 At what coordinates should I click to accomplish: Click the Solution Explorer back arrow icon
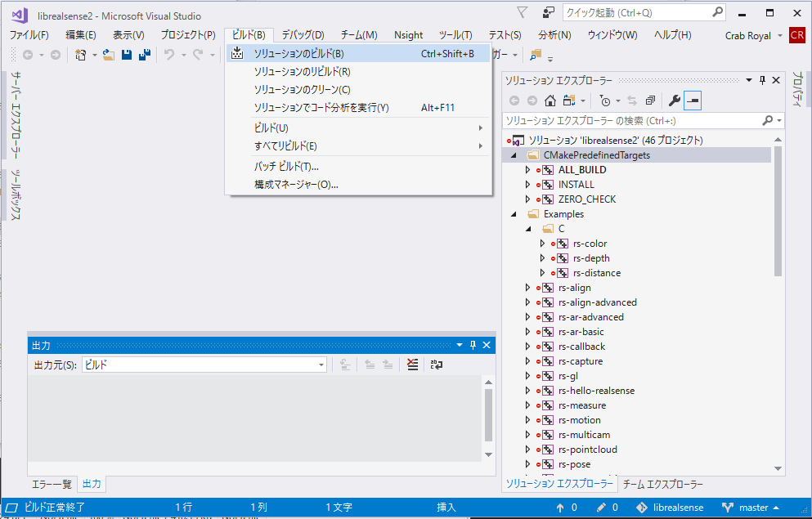(x=514, y=101)
